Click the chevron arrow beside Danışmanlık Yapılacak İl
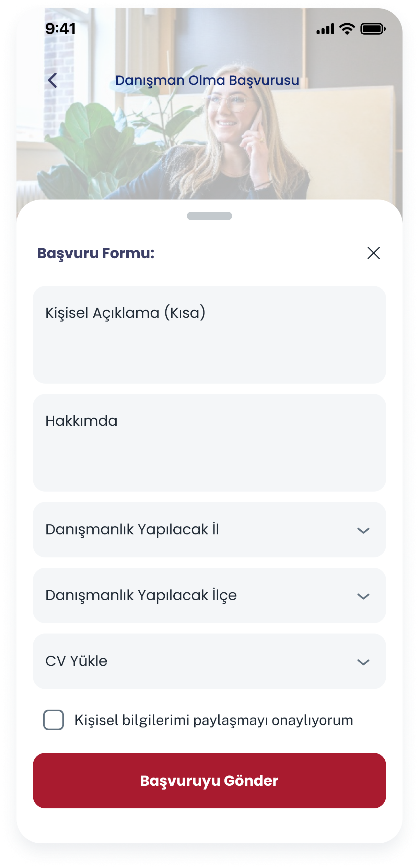The width and height of the screenshot is (419, 868). click(x=363, y=531)
